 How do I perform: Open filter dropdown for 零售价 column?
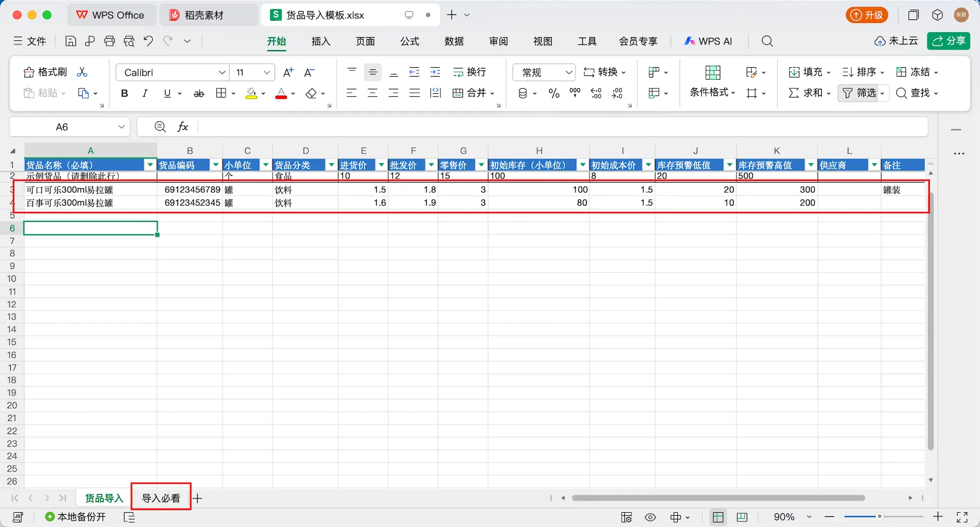coord(481,165)
